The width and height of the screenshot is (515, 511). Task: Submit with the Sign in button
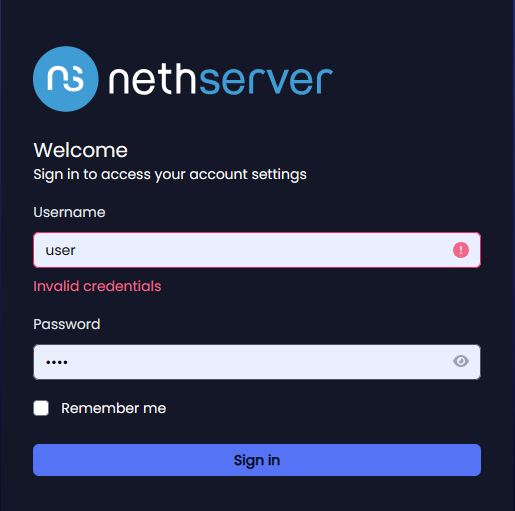pos(257,460)
